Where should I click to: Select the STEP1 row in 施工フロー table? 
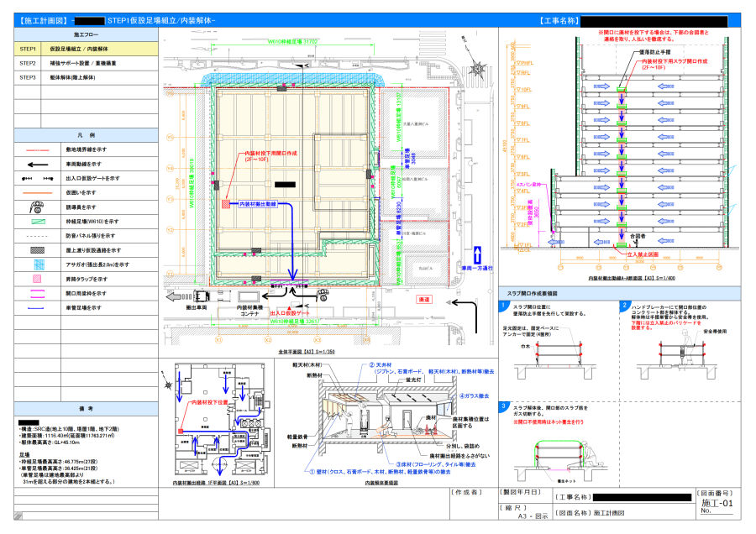point(86,50)
